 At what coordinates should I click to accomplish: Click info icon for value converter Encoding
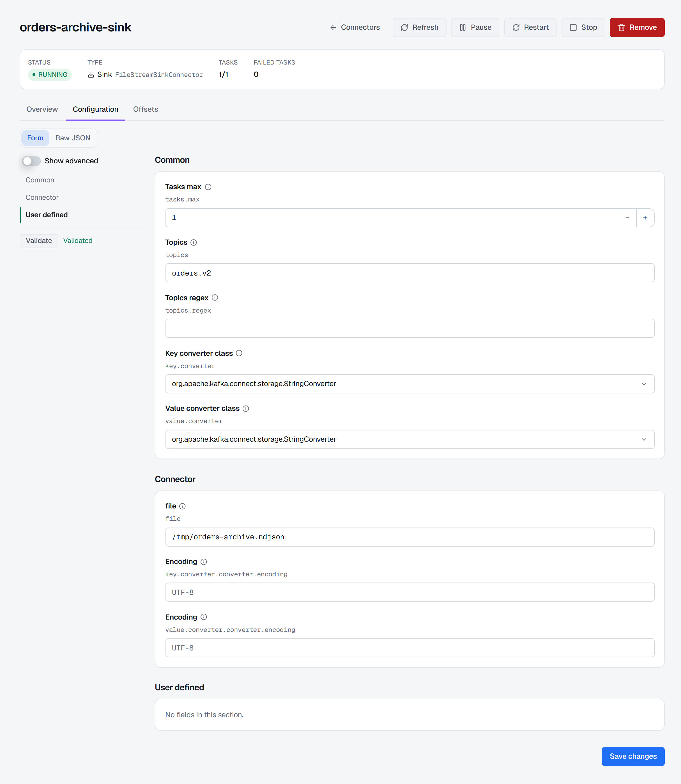(204, 617)
